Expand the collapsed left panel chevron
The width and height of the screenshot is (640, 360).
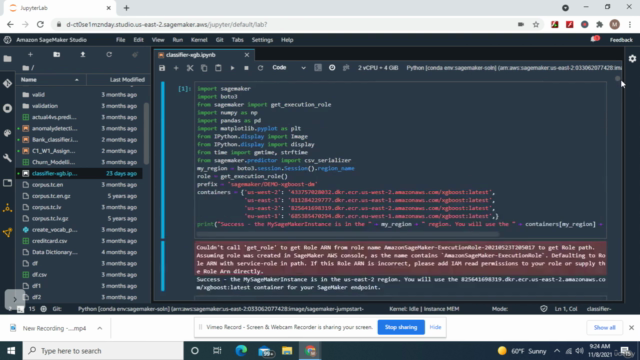coord(15,299)
